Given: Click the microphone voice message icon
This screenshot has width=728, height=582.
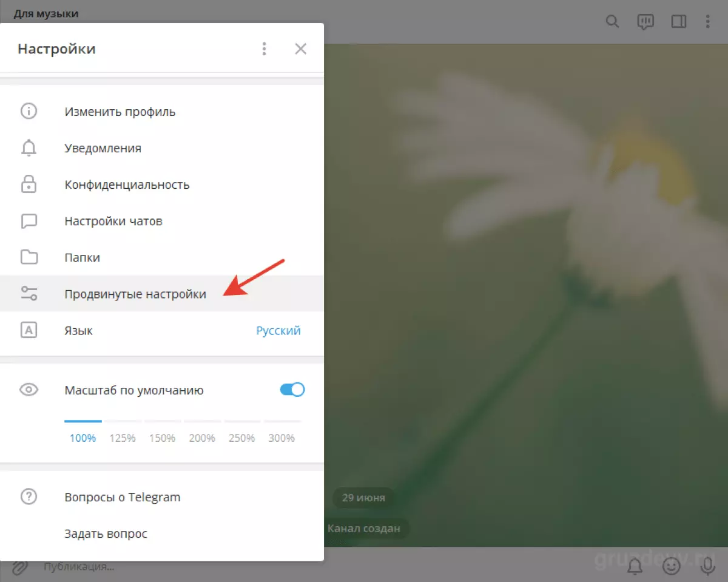Looking at the screenshot, I should pyautogui.click(x=707, y=567).
